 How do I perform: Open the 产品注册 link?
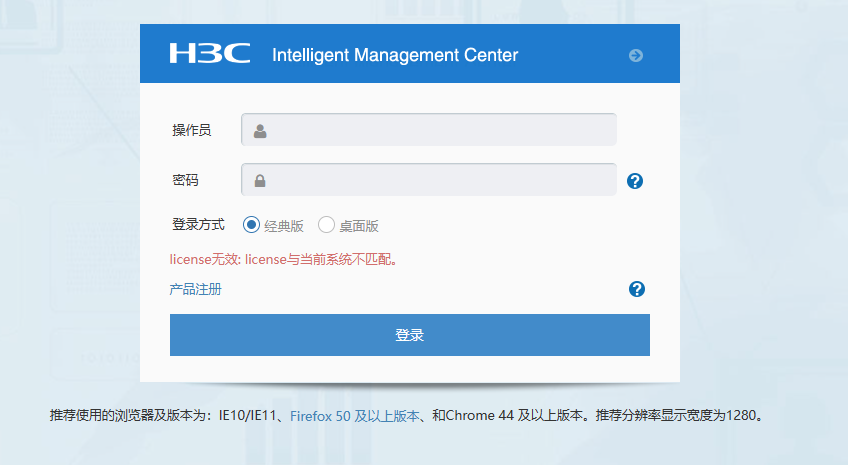click(x=195, y=290)
